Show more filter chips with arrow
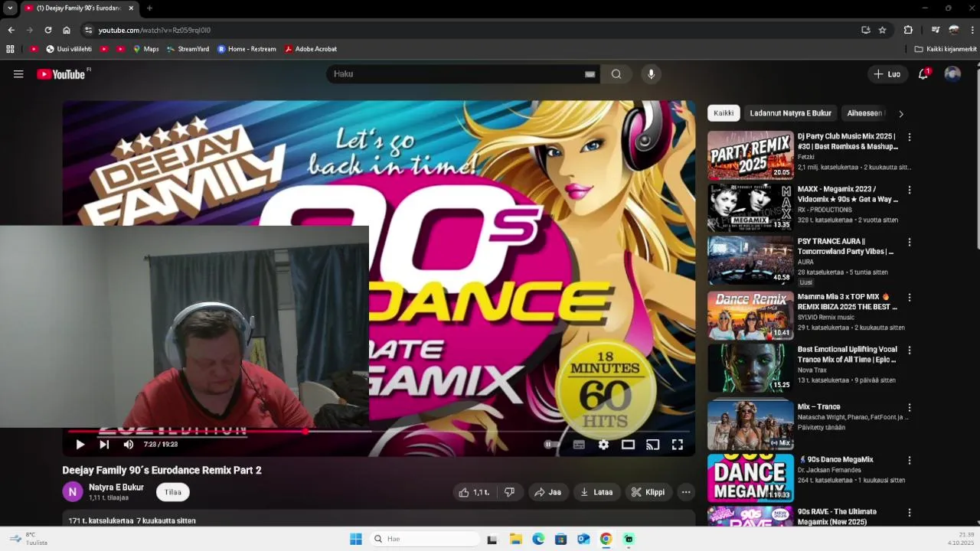 pos(901,114)
